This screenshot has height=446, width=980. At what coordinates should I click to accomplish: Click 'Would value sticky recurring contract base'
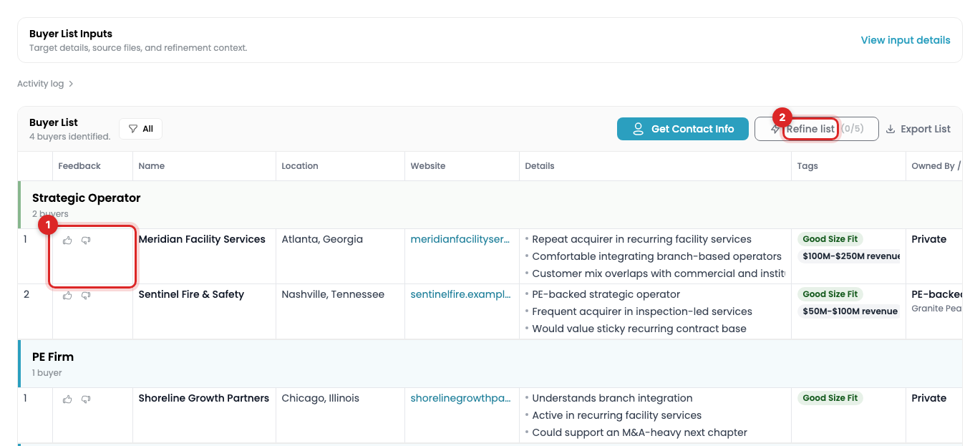639,329
